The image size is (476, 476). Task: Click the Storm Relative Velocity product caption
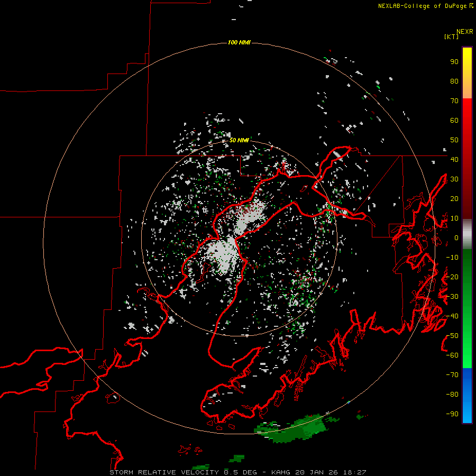click(x=164, y=472)
